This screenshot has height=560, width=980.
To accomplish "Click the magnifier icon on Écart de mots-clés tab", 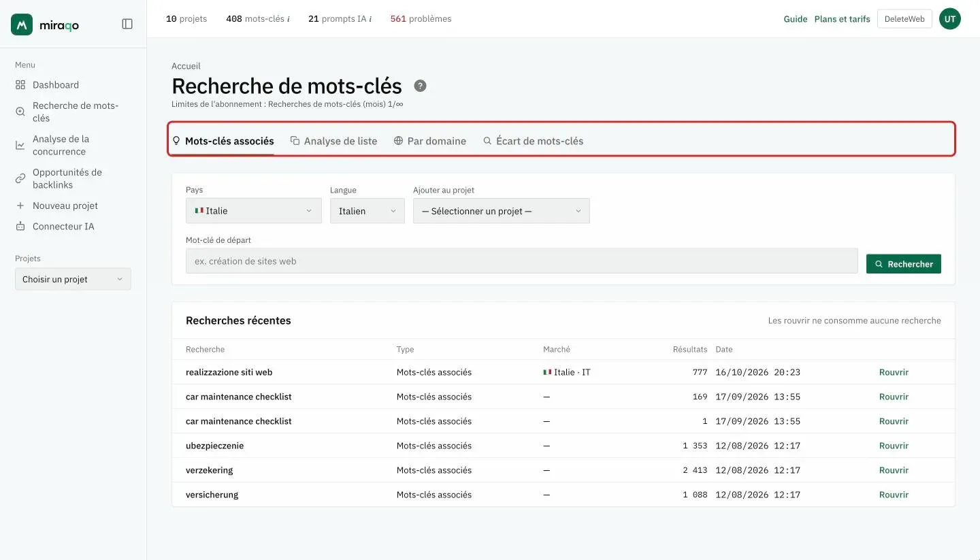I will (x=487, y=141).
